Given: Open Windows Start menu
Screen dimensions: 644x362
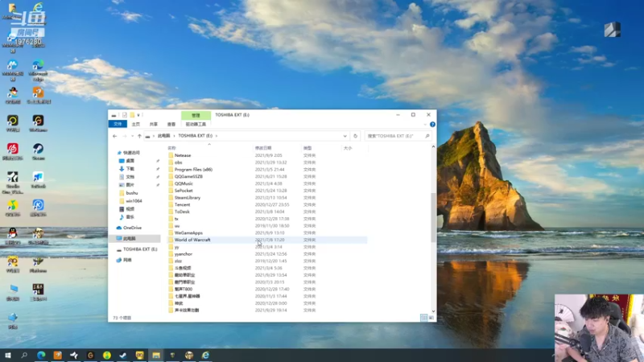Looking at the screenshot, I should 8,355.
